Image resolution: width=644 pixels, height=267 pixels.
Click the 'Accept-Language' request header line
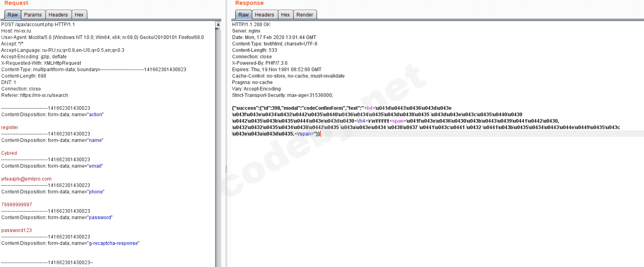coord(63,50)
